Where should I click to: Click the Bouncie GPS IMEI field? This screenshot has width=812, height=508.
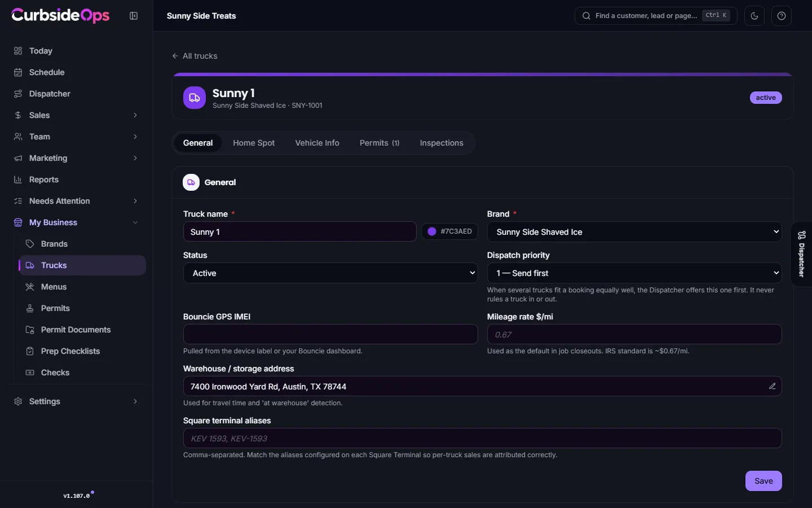(330, 334)
